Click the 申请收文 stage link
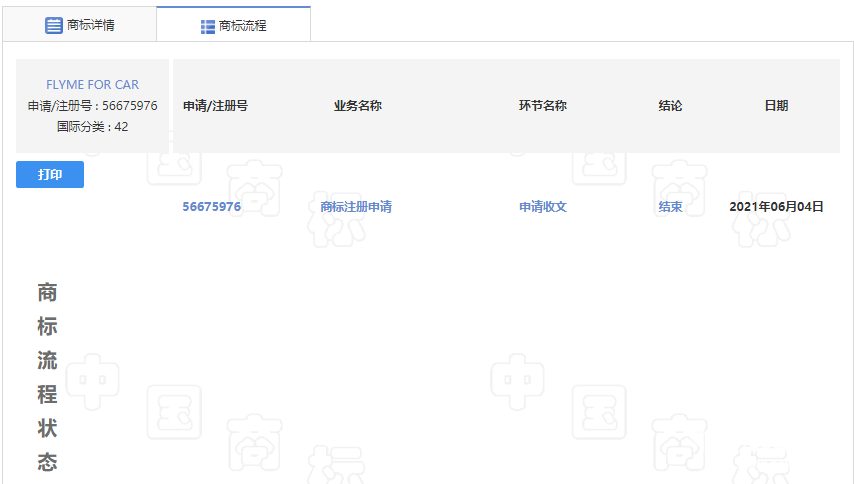Screen dimensions: 854x484 pos(542,207)
